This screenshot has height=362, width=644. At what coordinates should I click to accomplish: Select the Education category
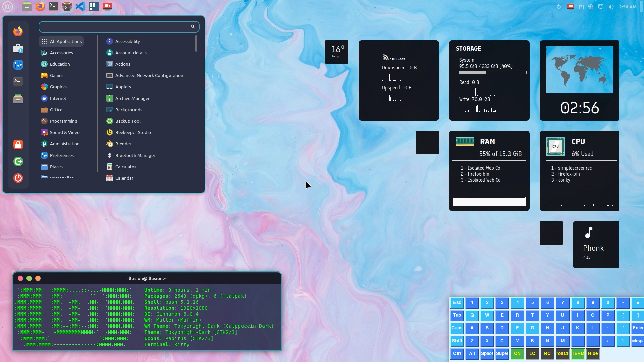point(61,64)
